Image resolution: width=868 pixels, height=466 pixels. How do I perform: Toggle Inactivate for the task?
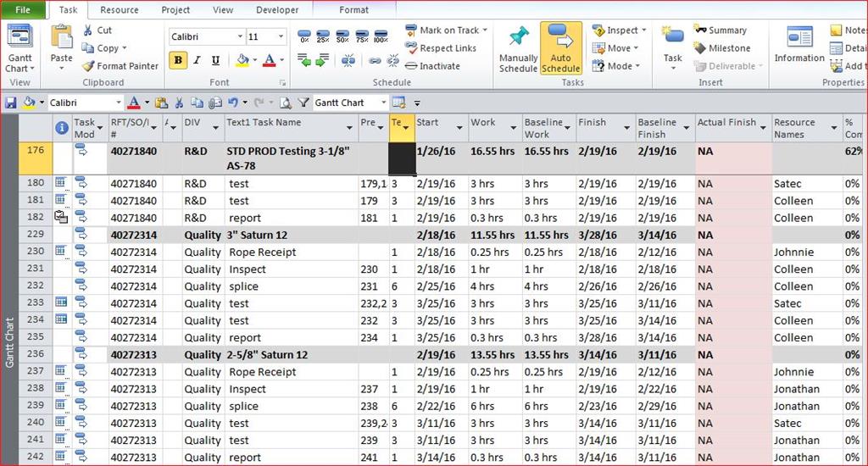[x=433, y=66]
